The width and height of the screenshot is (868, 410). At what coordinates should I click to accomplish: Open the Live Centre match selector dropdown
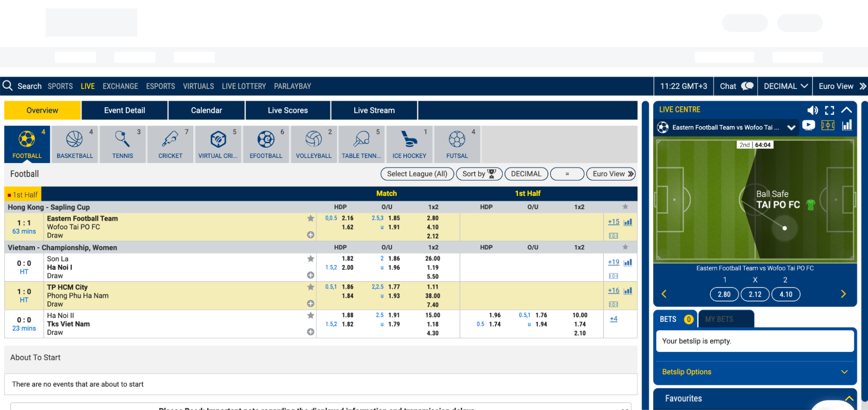click(x=791, y=128)
